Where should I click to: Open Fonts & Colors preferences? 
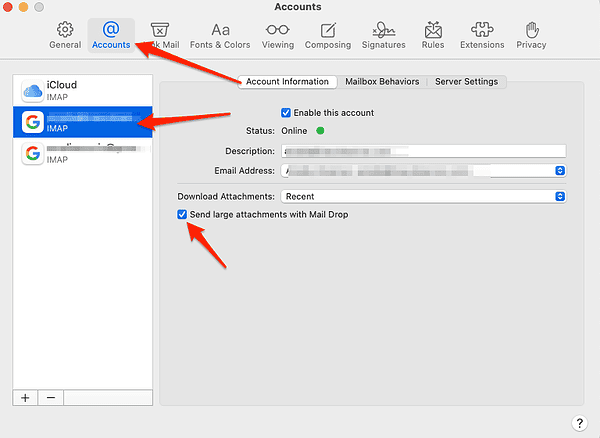[x=220, y=34]
